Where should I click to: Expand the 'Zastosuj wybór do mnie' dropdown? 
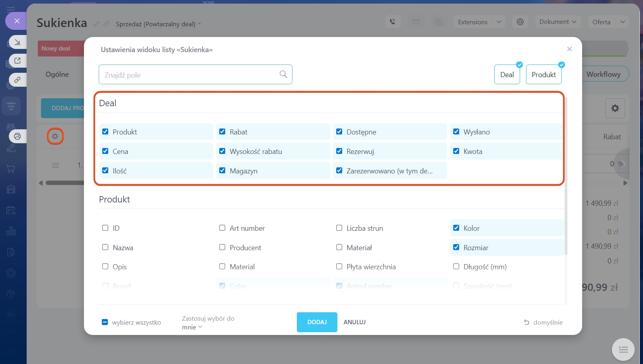pos(192,327)
